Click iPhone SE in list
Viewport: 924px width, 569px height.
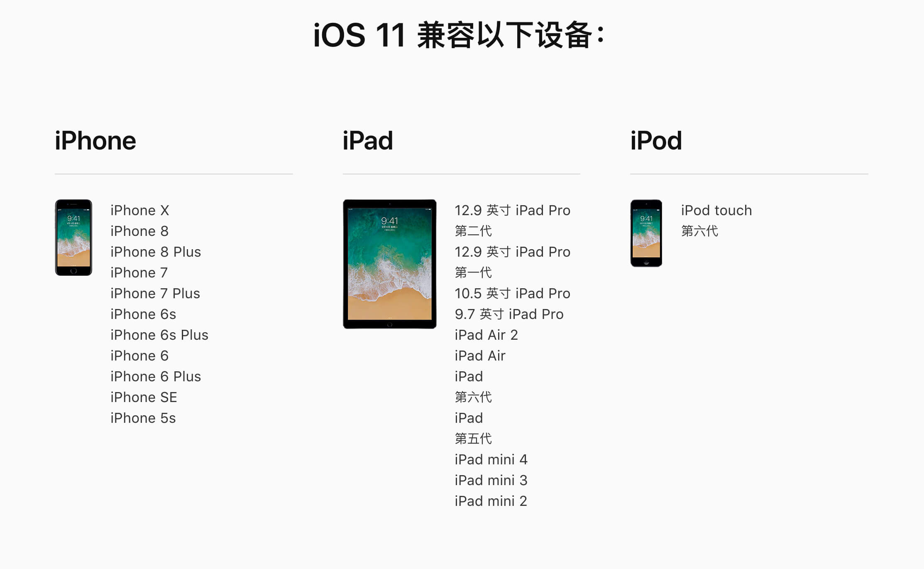(144, 397)
